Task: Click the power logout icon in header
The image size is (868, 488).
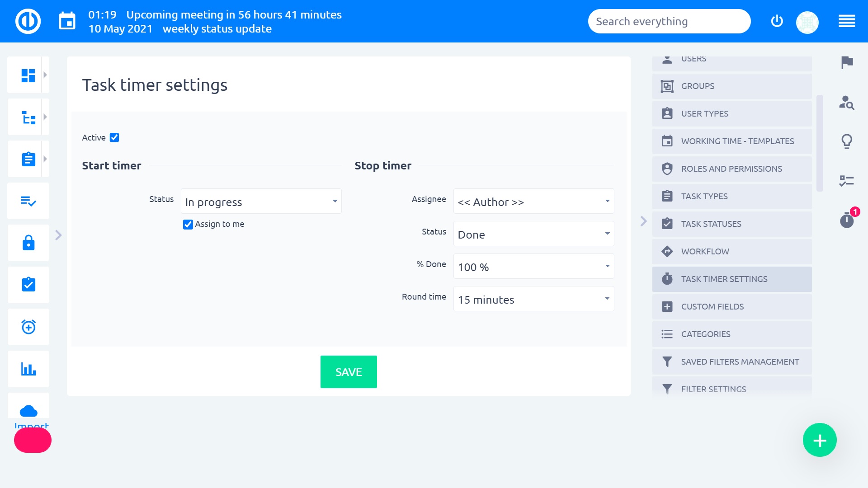Action: [777, 21]
